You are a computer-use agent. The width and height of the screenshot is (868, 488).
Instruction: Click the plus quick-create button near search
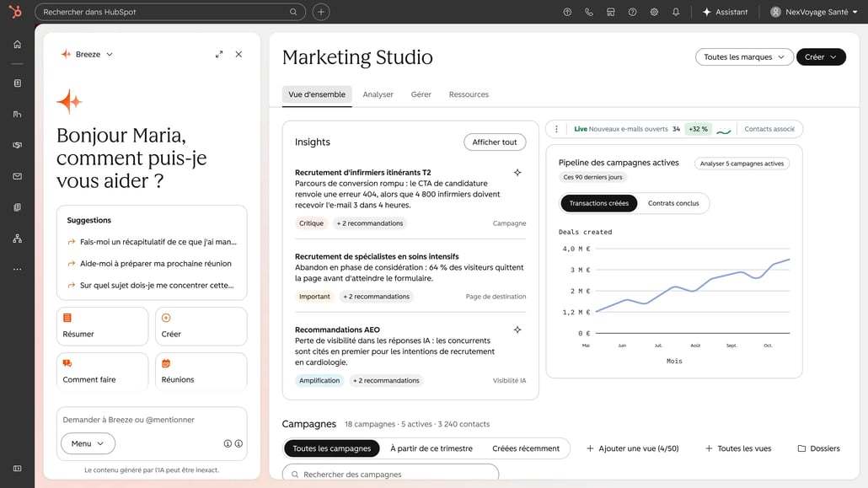pos(321,12)
